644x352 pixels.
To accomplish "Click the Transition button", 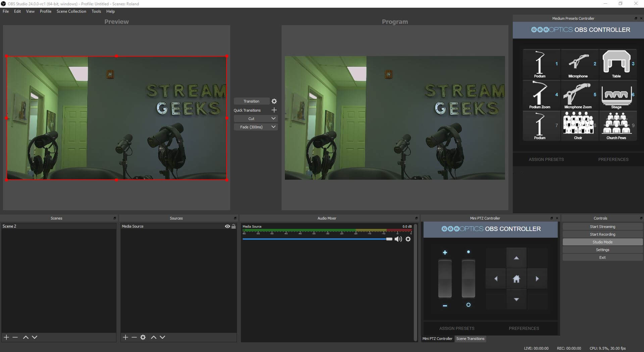I will (x=252, y=101).
